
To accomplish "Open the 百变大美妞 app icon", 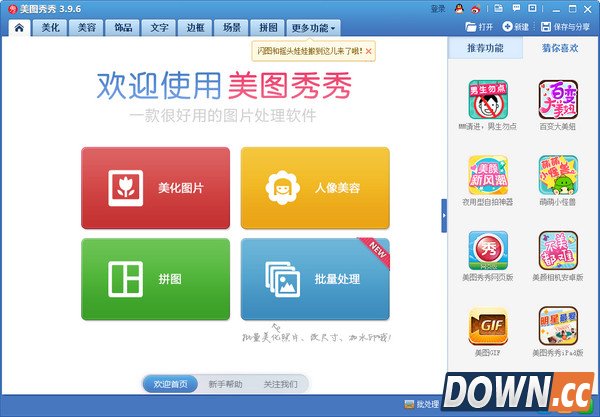I will pos(558,100).
